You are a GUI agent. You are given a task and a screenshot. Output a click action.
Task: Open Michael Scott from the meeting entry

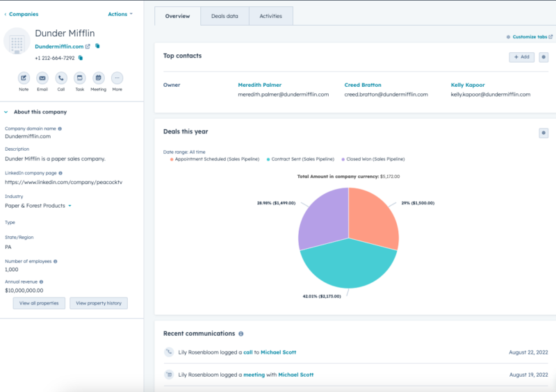pyautogui.click(x=296, y=375)
